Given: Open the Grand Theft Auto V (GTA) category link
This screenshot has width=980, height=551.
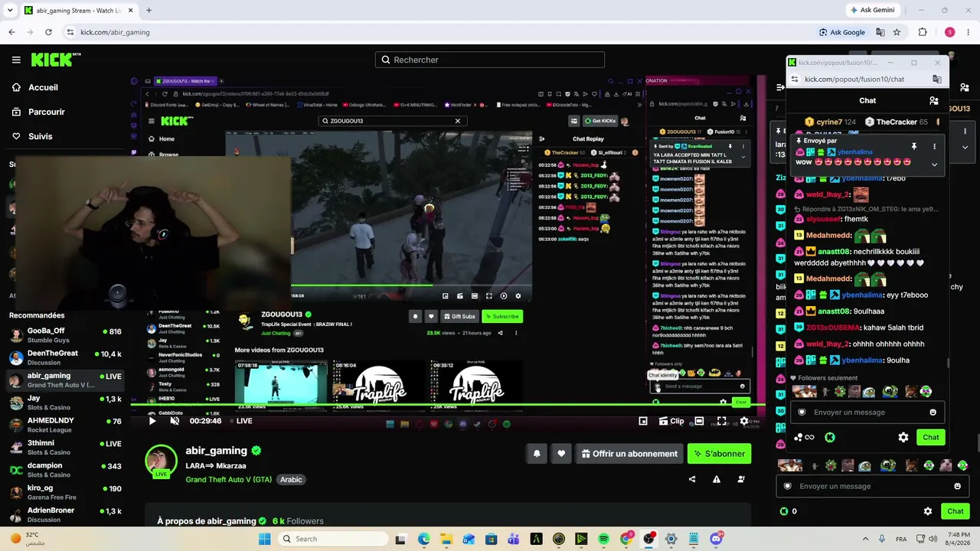Looking at the screenshot, I should (x=228, y=480).
